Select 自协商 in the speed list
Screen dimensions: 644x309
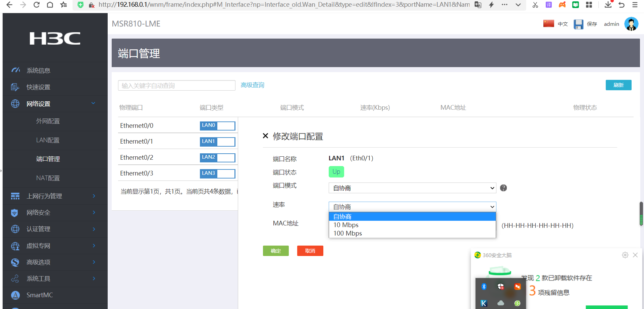[412, 217]
